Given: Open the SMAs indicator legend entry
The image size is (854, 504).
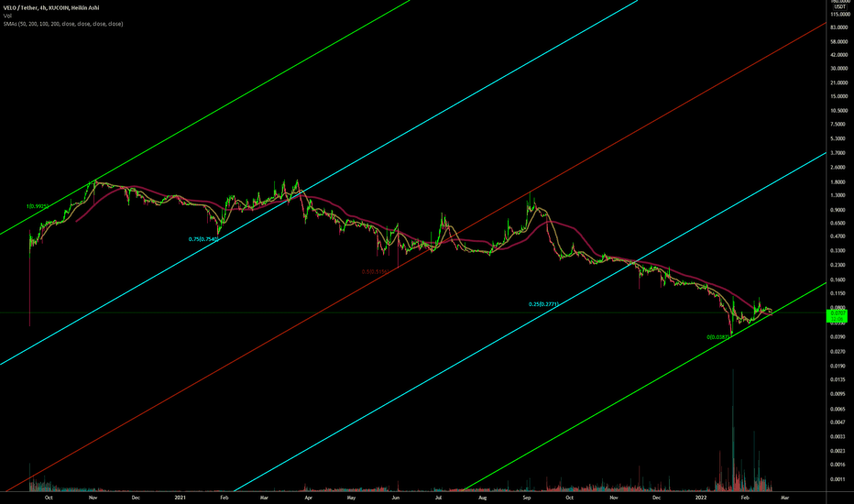Looking at the screenshot, I should point(63,24).
